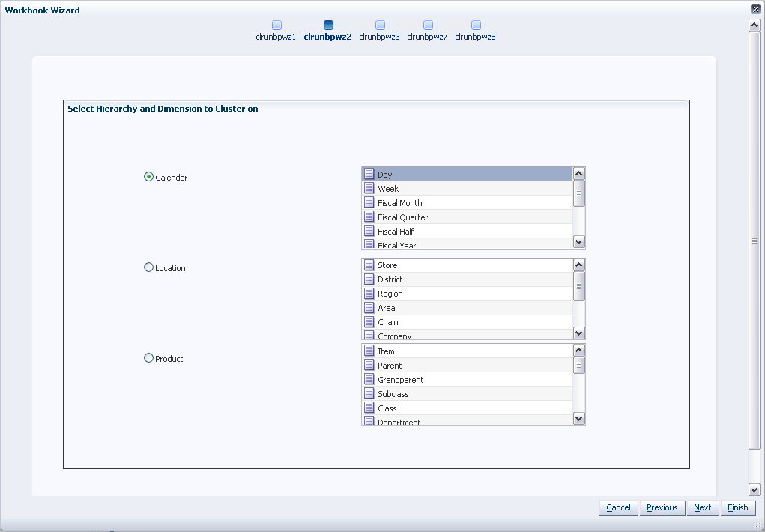Select wizard step clrunbpwz2
Viewport: 765px width, 532px height.
tap(328, 25)
